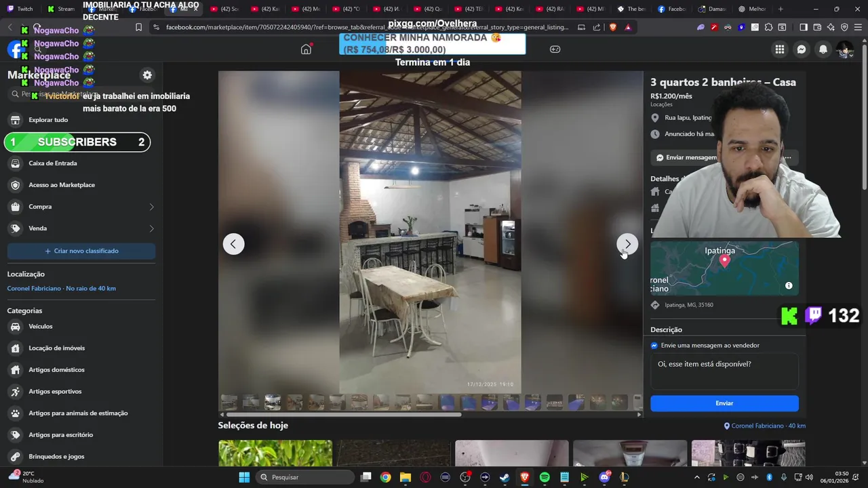Switch to the Twitch browser tab
Image resolution: width=868 pixels, height=488 pixels.
point(21,9)
